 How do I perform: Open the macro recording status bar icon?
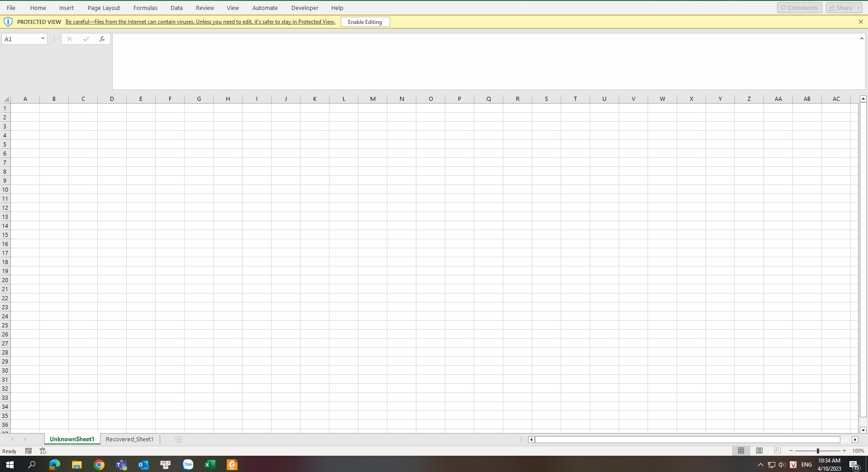point(29,451)
